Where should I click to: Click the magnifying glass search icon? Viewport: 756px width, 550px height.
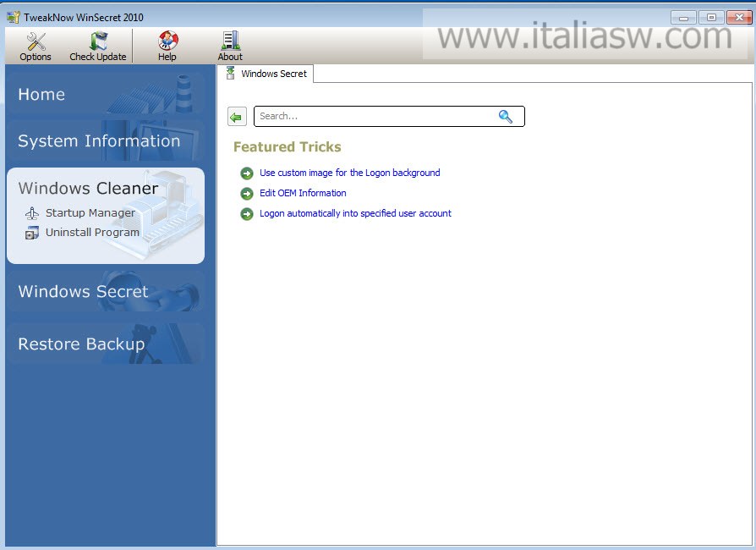(x=506, y=116)
